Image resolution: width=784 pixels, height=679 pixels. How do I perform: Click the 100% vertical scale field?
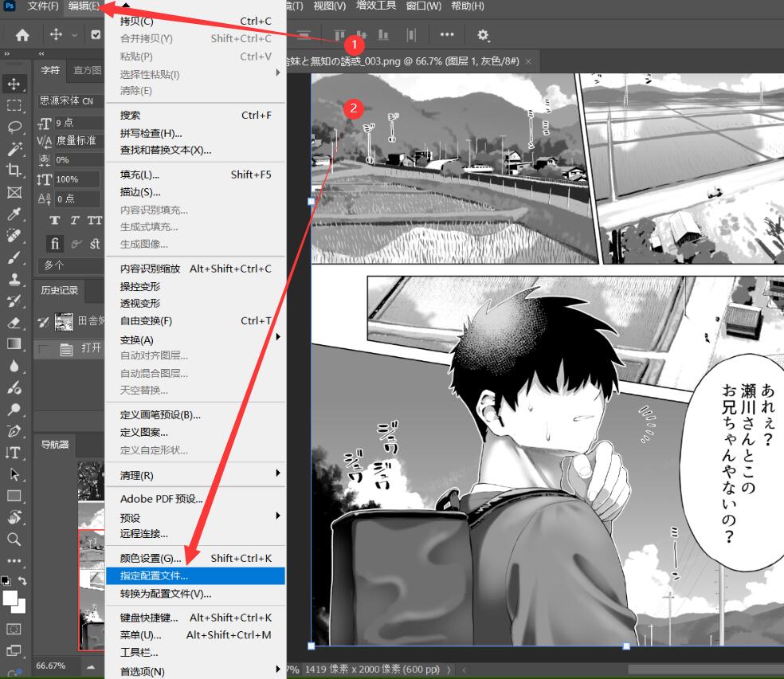tap(76, 179)
